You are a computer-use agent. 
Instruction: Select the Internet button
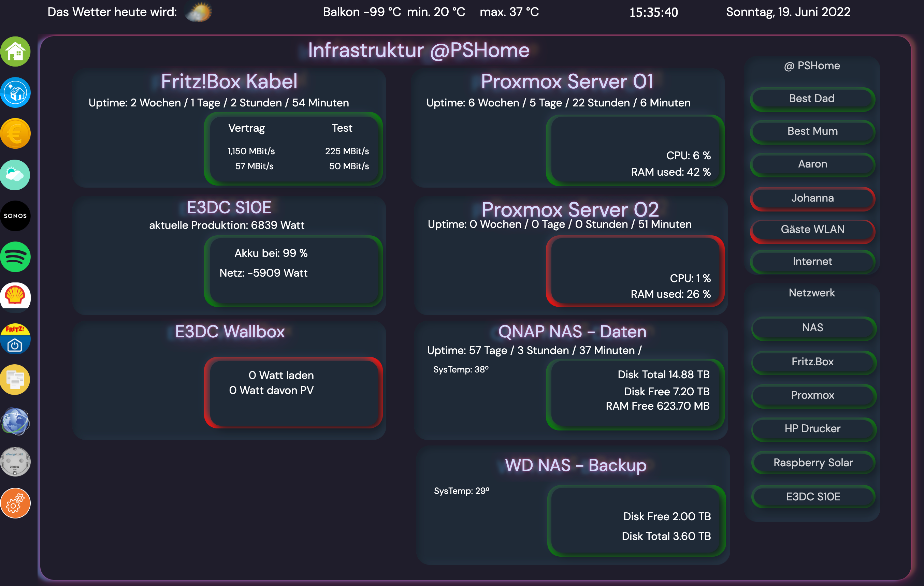[x=812, y=262]
